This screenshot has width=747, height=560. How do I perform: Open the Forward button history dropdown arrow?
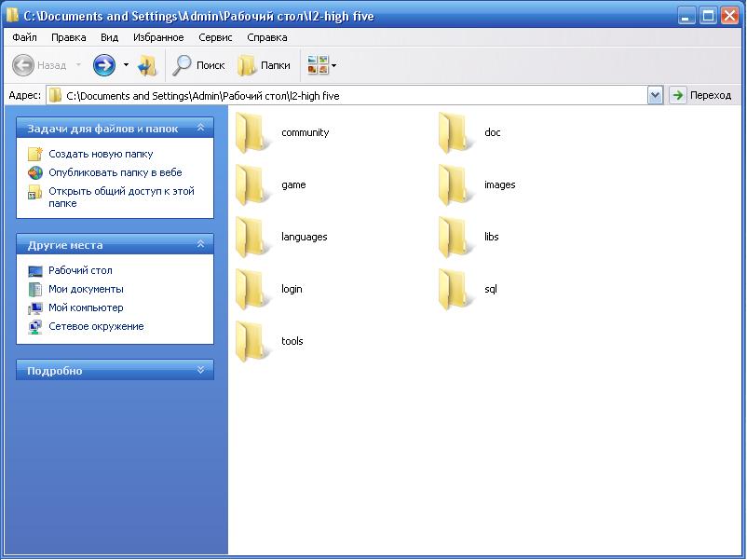point(126,65)
